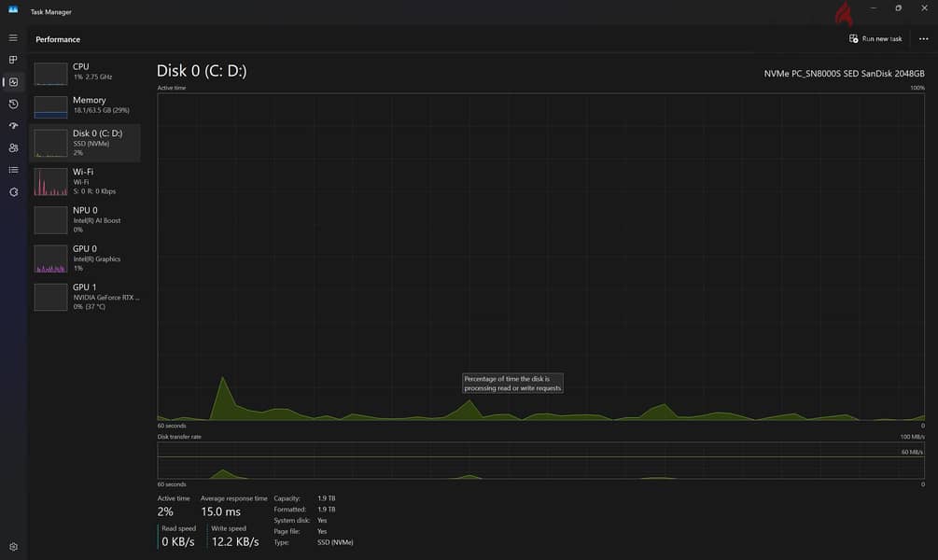Image resolution: width=938 pixels, height=560 pixels.
Task: Select Disk 0 (C: D:) item
Action: tap(85, 143)
